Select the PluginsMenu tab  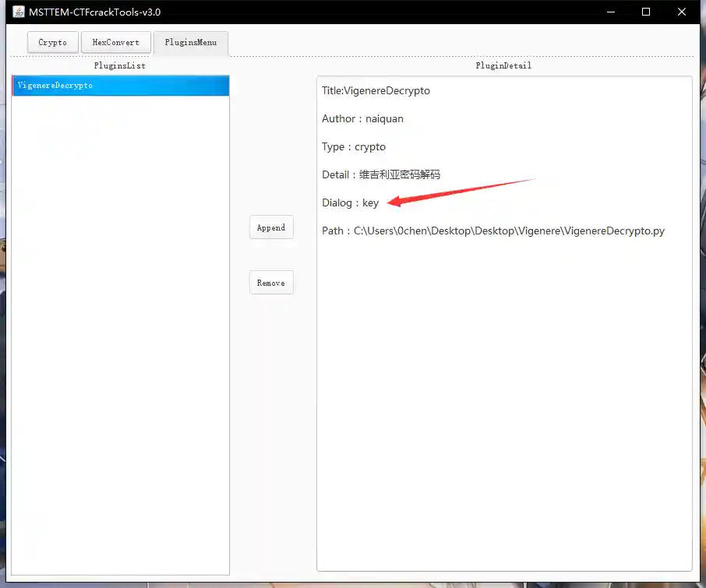pos(191,42)
